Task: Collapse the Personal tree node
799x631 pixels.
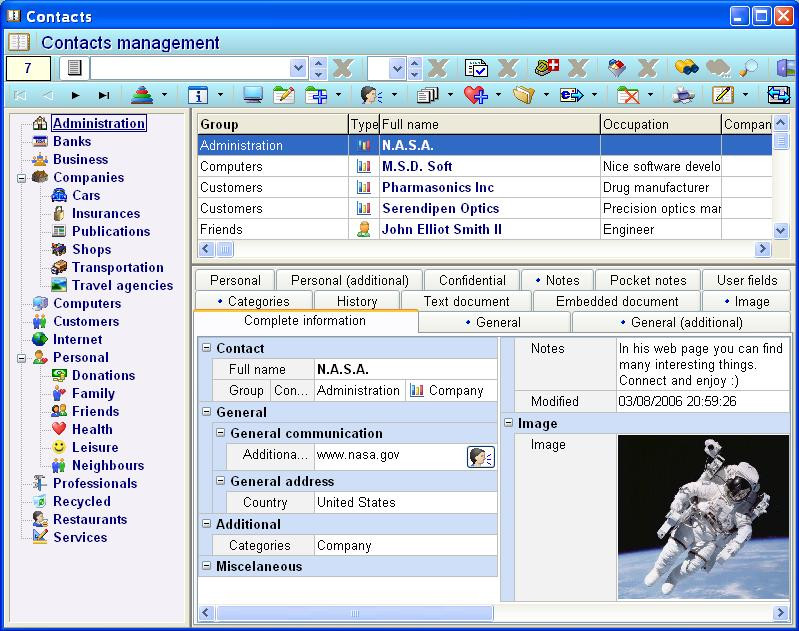Action: (x=21, y=358)
